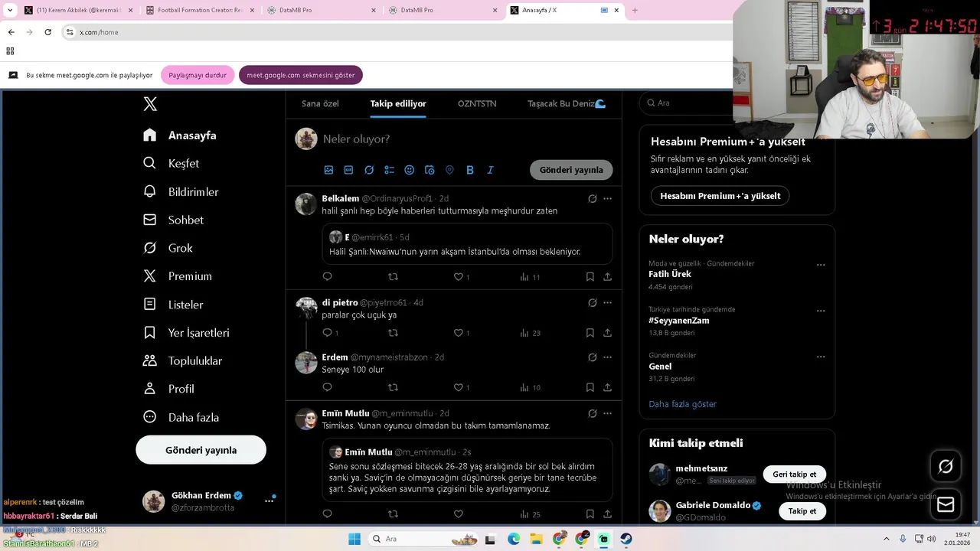
Task: Open the Taşacak Bu Deniz tab
Action: [567, 103]
